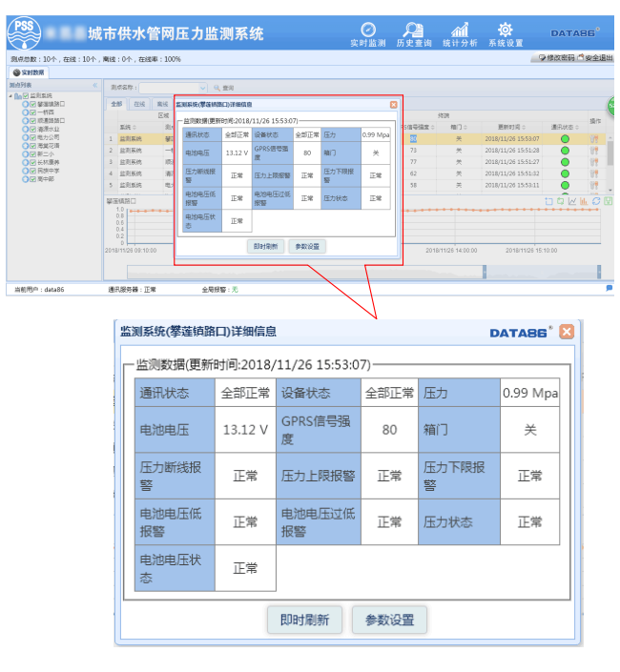Viewport: 620px width, 672px height.
Task: Click the highlighted 80 signal cell in row 1
Action: tap(413, 139)
